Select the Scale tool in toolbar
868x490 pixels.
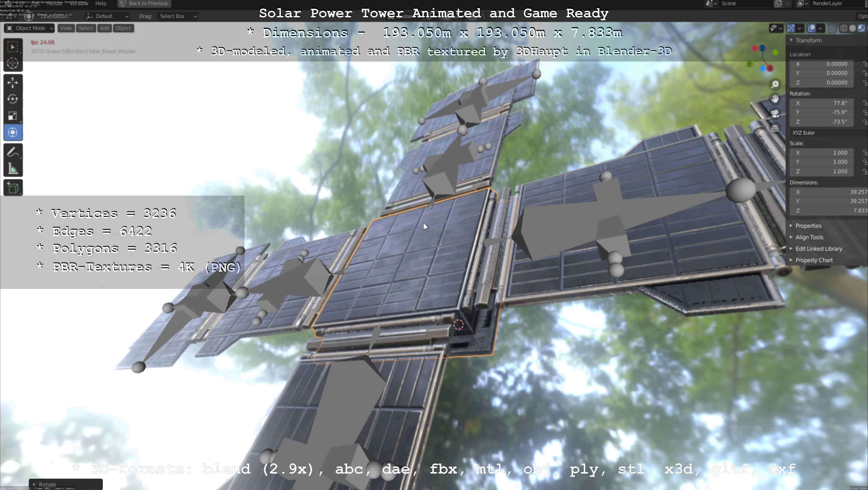pyautogui.click(x=13, y=116)
